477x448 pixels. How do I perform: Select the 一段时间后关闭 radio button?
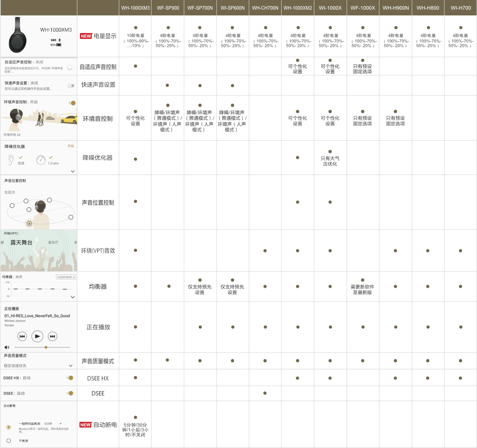9,427
